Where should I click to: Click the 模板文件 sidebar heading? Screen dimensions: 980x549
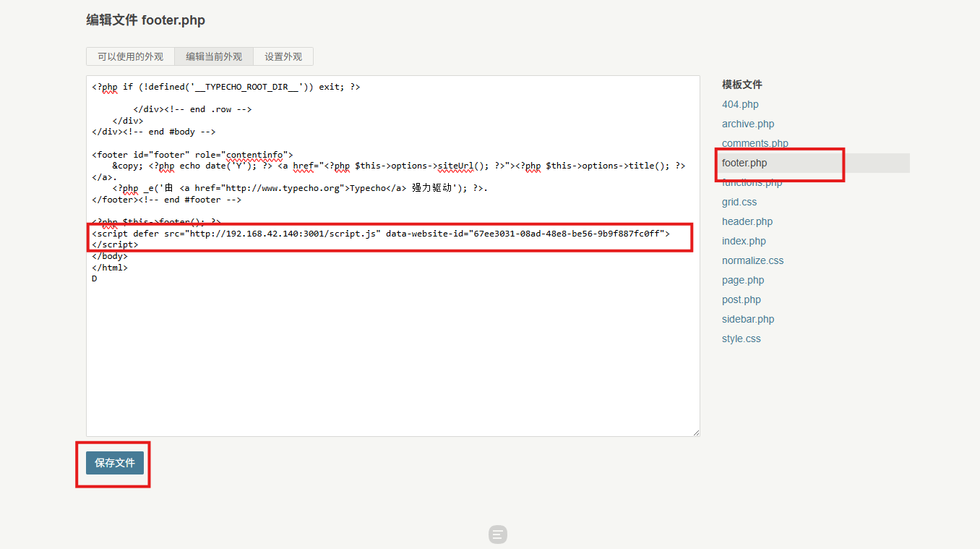[x=742, y=85]
